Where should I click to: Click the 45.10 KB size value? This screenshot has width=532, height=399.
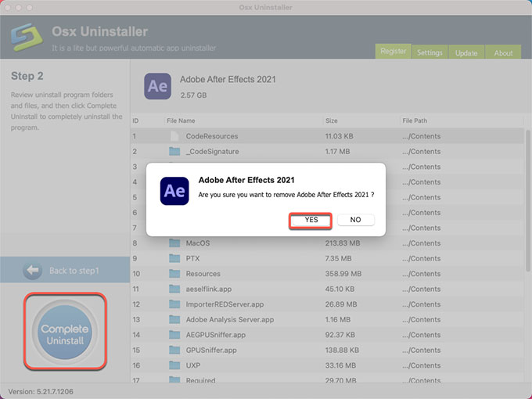[340, 289]
